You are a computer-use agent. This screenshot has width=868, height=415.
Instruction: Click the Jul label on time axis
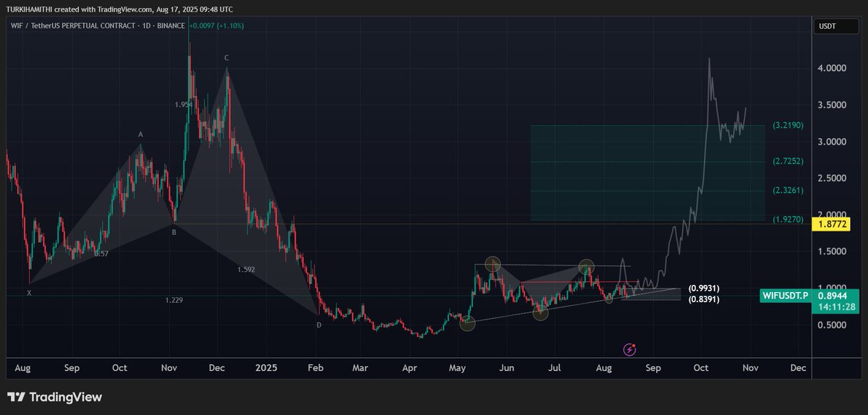point(555,368)
